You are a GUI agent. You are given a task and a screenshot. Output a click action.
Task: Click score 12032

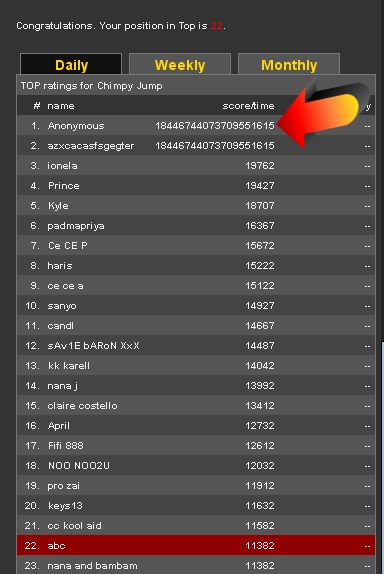[260, 466]
